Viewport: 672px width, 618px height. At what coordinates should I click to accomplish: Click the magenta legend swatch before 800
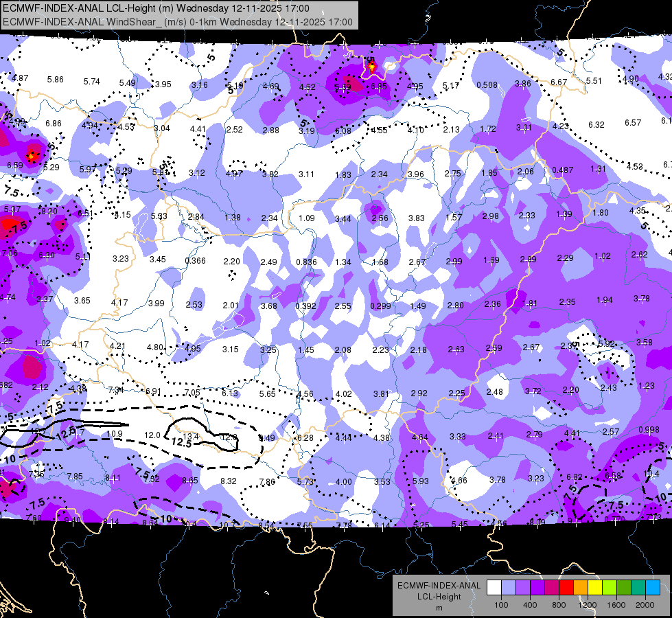[552, 588]
